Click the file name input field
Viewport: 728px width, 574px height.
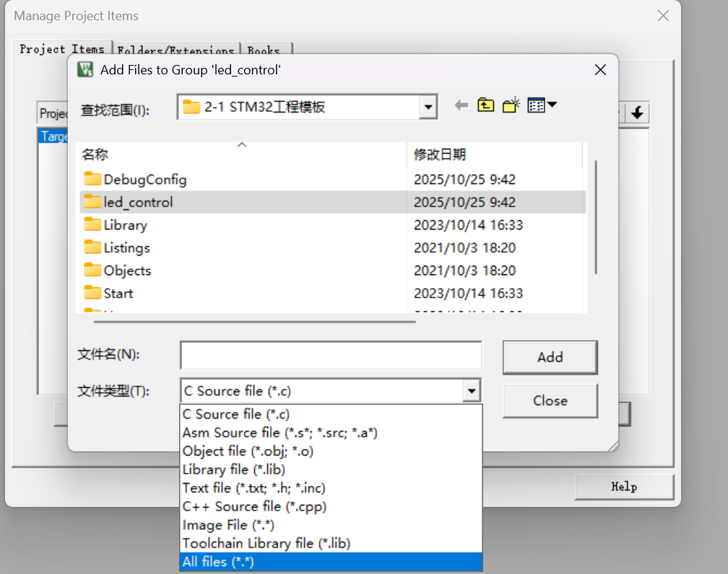coord(331,356)
